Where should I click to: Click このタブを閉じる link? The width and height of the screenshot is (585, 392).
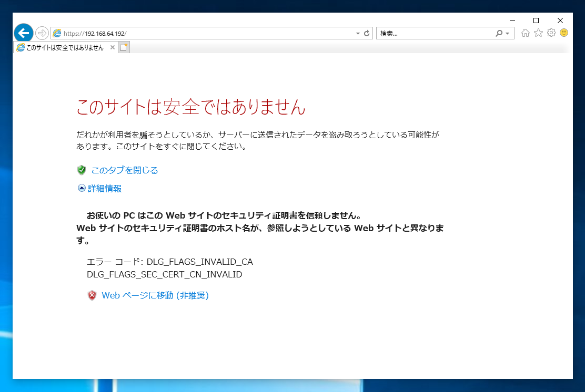(x=125, y=170)
